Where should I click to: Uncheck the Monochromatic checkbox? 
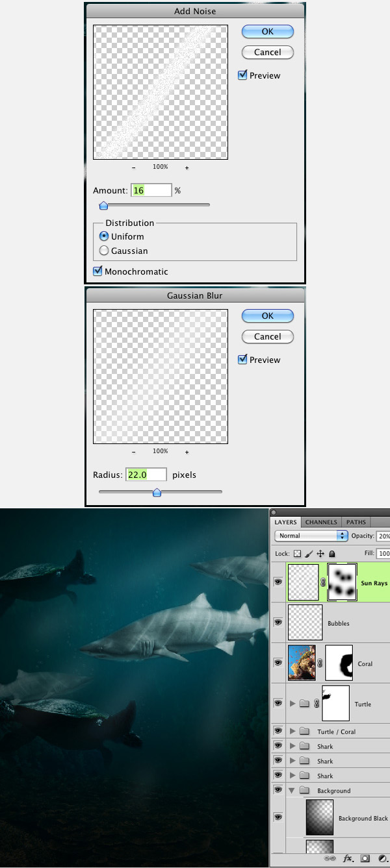[98, 271]
